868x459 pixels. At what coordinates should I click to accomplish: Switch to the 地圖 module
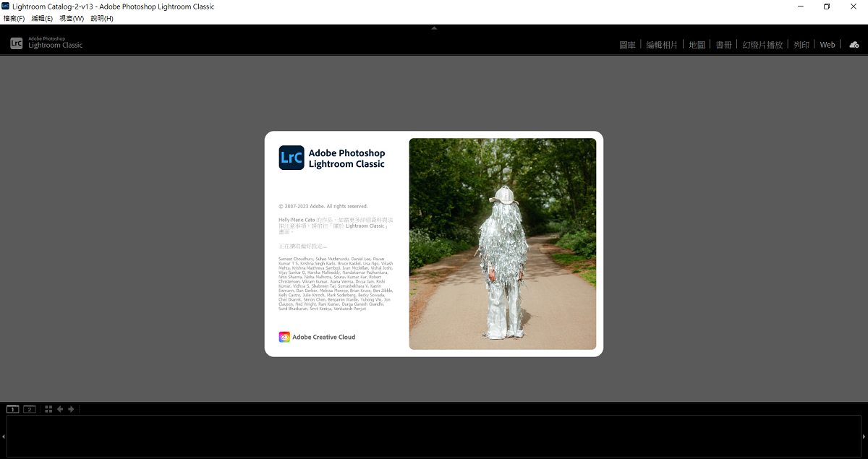697,45
